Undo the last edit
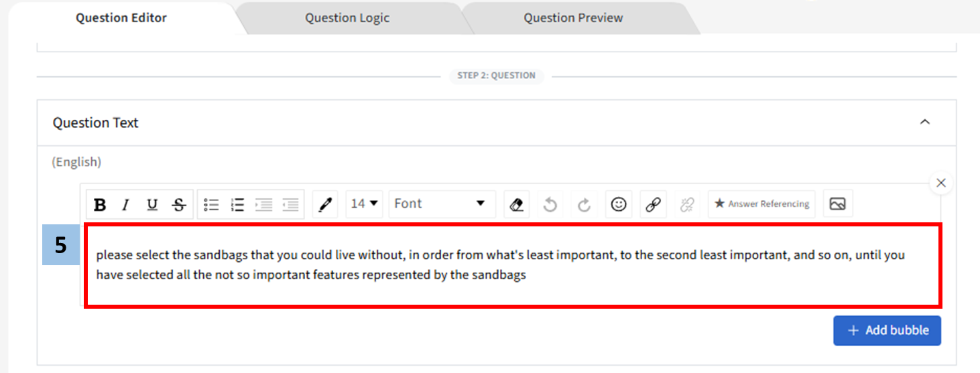This screenshot has width=980, height=373. pyautogui.click(x=550, y=204)
